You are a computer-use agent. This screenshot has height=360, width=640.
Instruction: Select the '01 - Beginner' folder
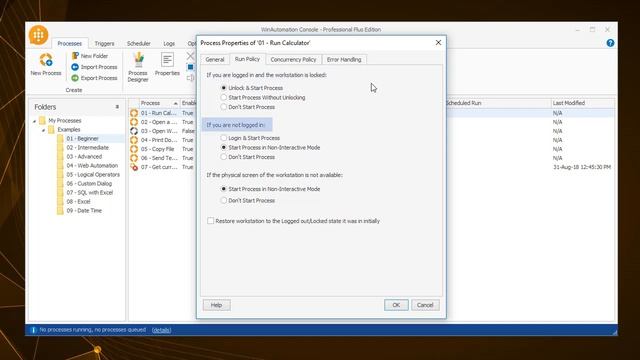coord(82,138)
